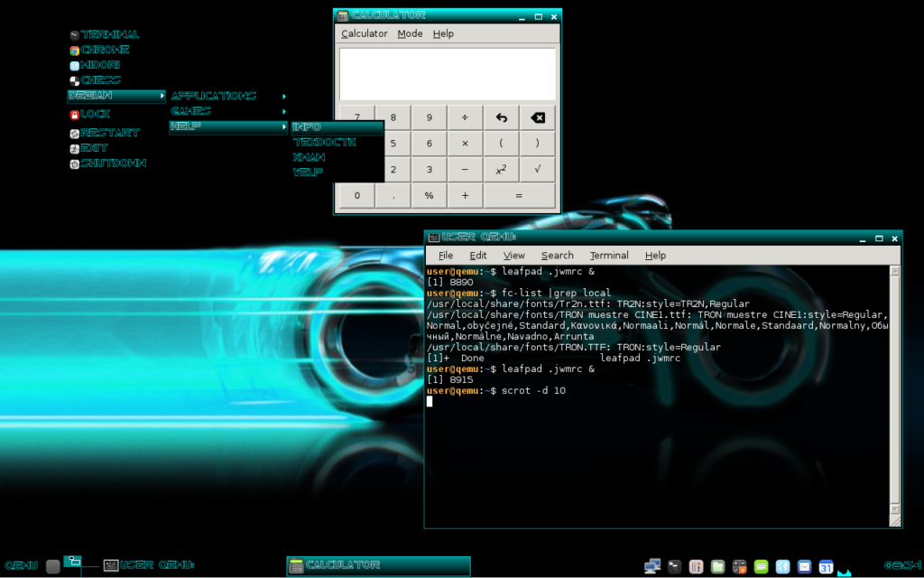Open the calendar tray icon
This screenshot has width=924, height=578.
click(x=826, y=566)
